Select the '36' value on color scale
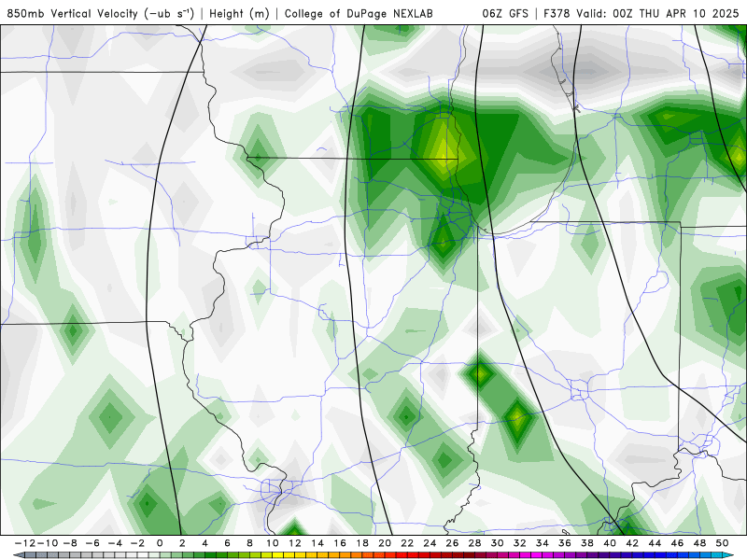Screen dimensions: 747x560 [565, 543]
